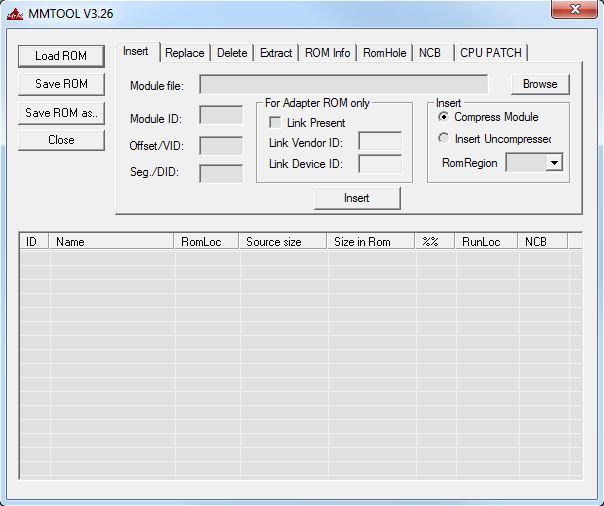Image resolution: width=604 pixels, height=506 pixels.
Task: Select the ROM Info tab
Action: pos(327,53)
